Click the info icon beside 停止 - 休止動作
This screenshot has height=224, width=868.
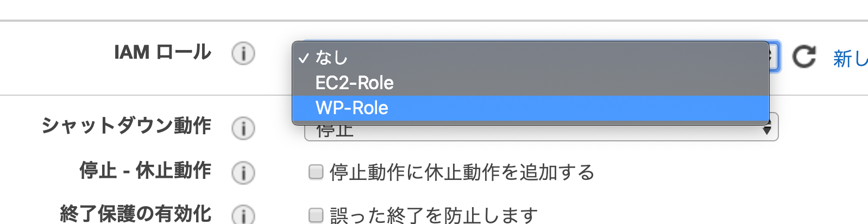(x=243, y=173)
